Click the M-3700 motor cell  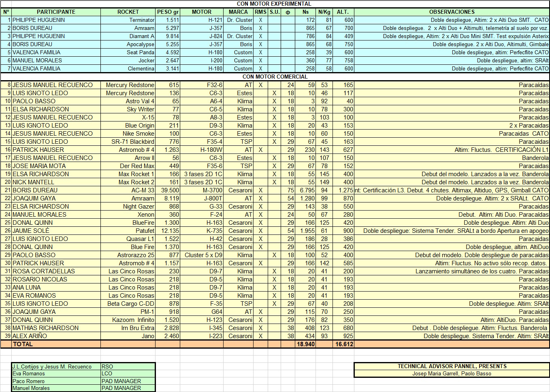click(x=201, y=190)
